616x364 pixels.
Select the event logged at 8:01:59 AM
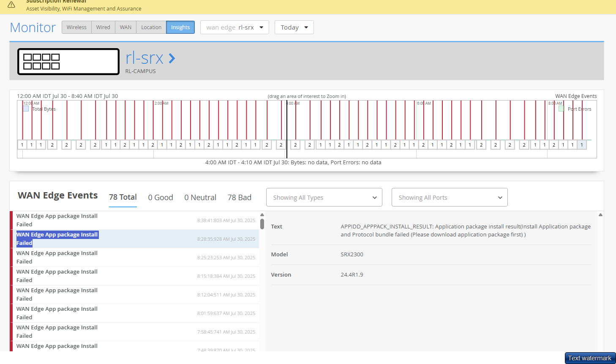[x=134, y=313]
